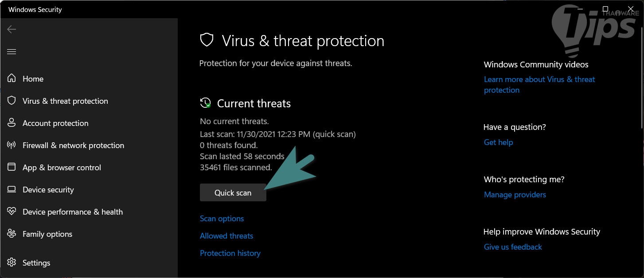The height and width of the screenshot is (278, 644).
Task: Click Give us feedback link
Action: [x=513, y=247]
